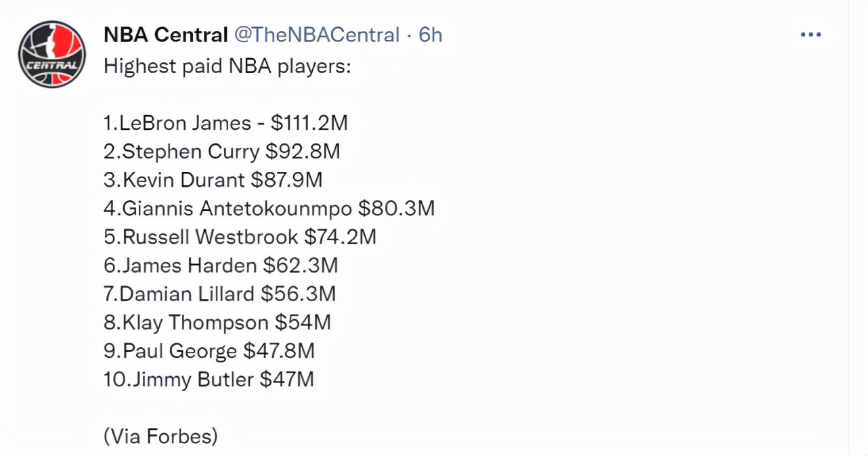Click the line listing LeBron James
This screenshot has height=456, width=868.
(x=225, y=122)
